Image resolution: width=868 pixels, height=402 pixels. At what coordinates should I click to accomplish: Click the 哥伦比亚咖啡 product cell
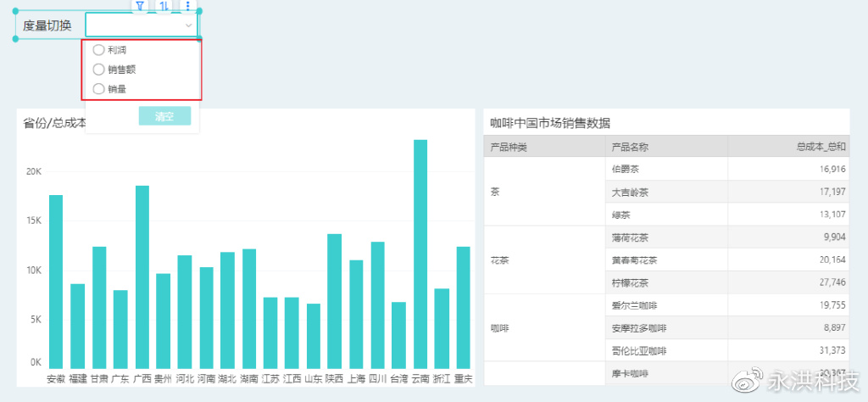[666, 350]
